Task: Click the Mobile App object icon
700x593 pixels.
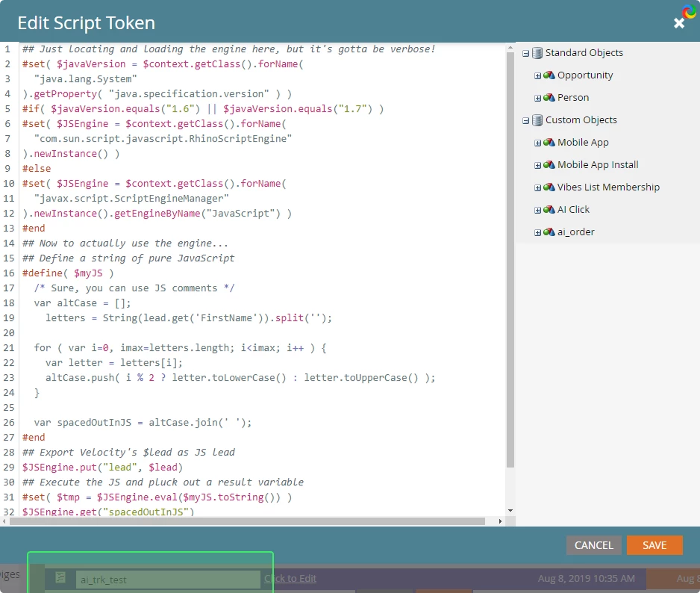Action: point(549,142)
